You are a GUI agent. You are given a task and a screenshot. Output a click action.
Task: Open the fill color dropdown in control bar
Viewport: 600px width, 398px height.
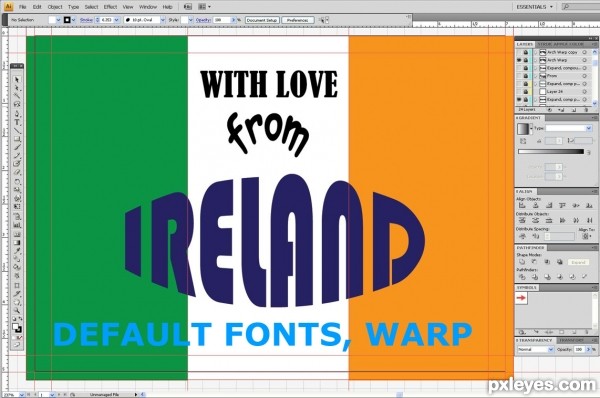click(59, 20)
